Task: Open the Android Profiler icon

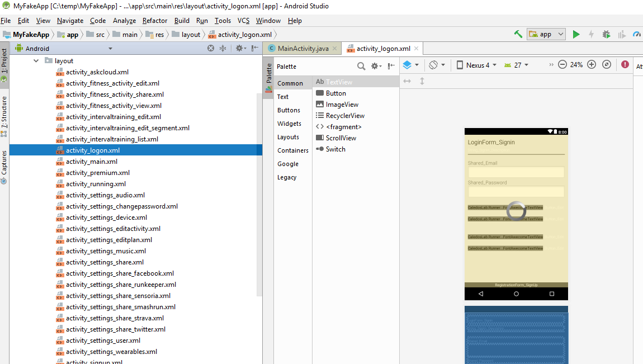Action: 637,34
